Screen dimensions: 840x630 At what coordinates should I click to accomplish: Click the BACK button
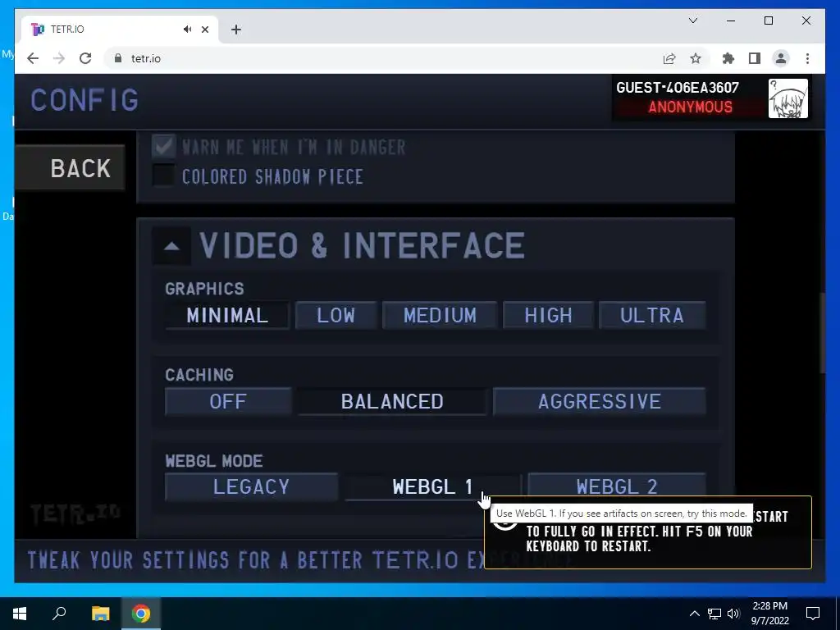click(x=71, y=167)
